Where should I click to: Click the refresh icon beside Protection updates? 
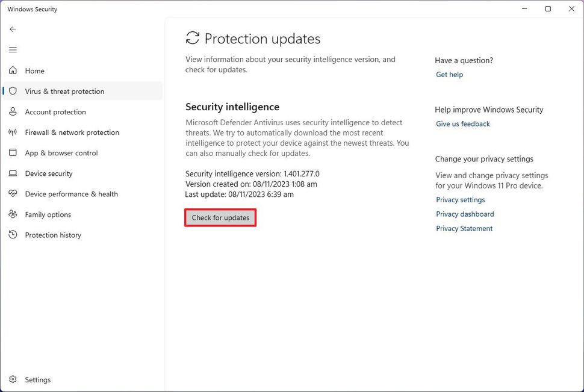coord(191,37)
